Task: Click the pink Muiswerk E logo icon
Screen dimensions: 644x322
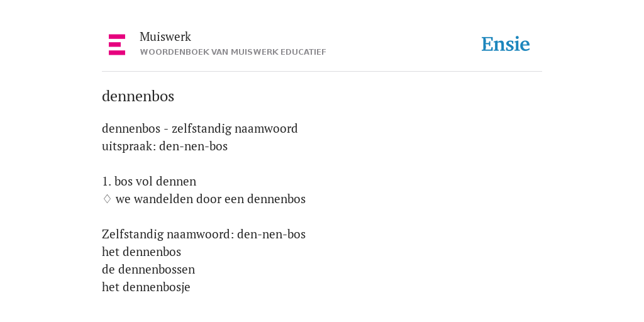Action: 117,45
